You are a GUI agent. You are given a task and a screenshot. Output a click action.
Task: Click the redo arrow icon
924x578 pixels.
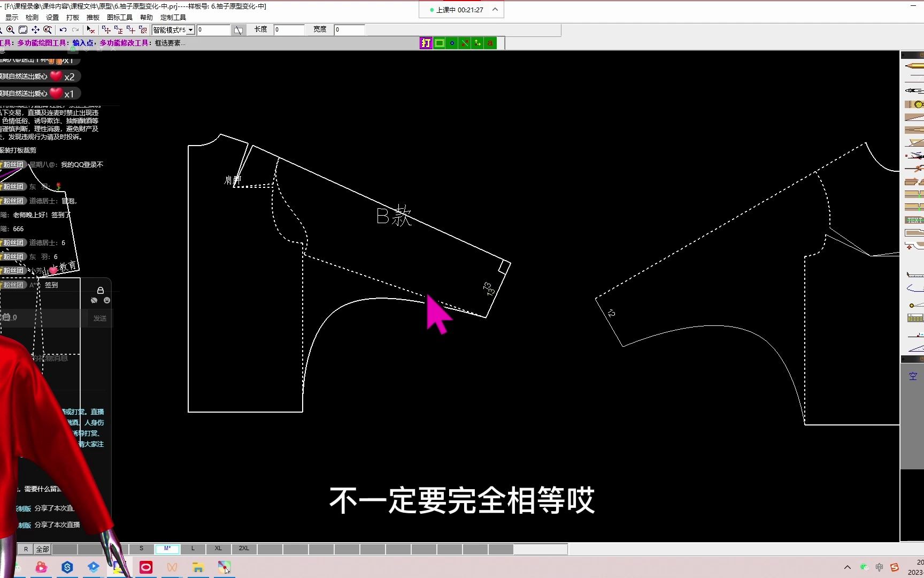coord(75,30)
